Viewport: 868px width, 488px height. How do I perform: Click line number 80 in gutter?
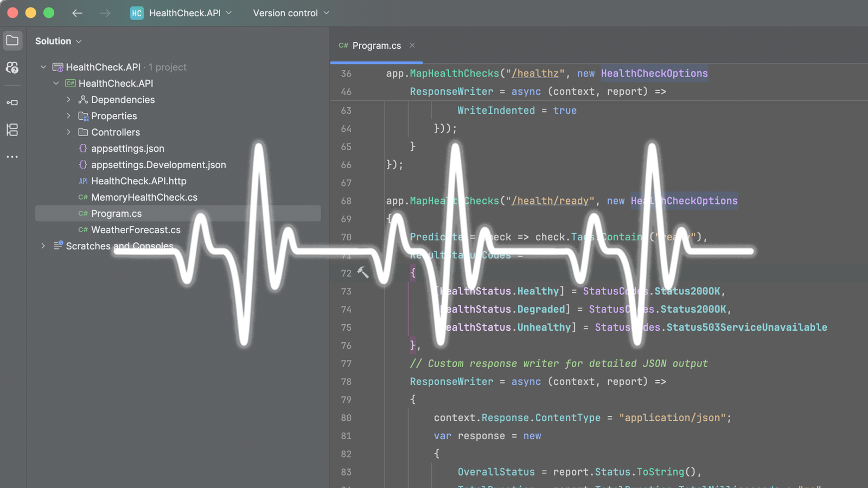pyautogui.click(x=346, y=418)
